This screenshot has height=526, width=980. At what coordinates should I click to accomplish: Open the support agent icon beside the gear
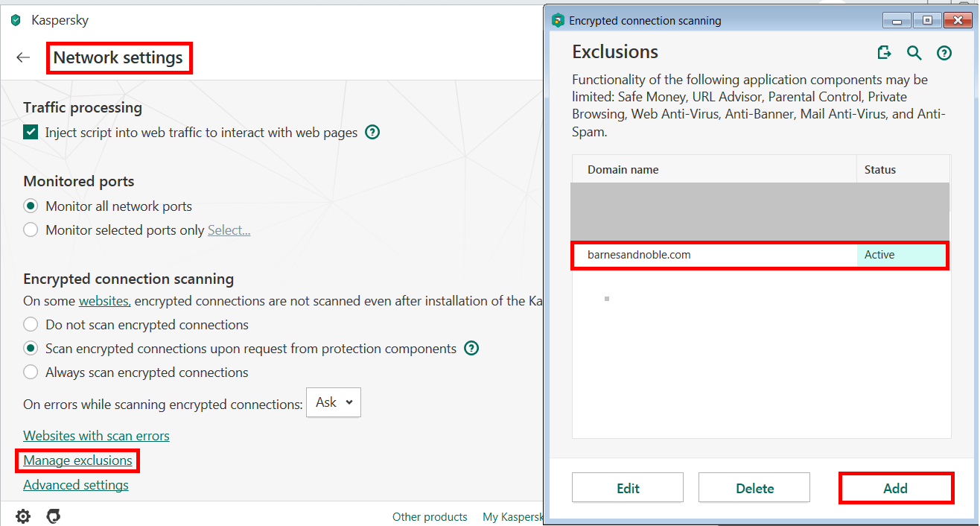point(53,516)
